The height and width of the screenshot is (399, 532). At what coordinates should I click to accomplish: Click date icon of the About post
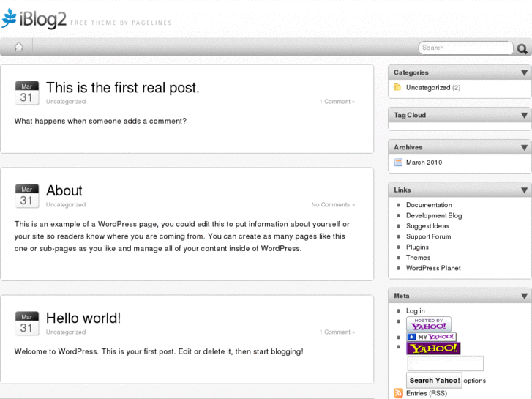click(x=27, y=195)
